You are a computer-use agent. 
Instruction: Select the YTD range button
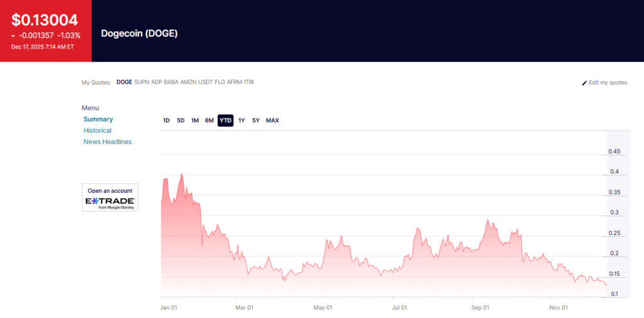click(225, 120)
